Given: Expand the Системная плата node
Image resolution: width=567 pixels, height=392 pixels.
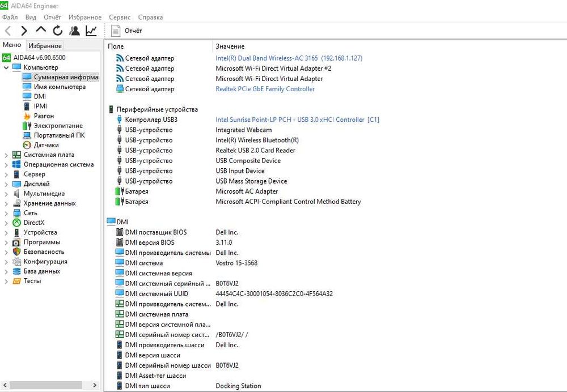Looking at the screenshot, I should (x=6, y=155).
